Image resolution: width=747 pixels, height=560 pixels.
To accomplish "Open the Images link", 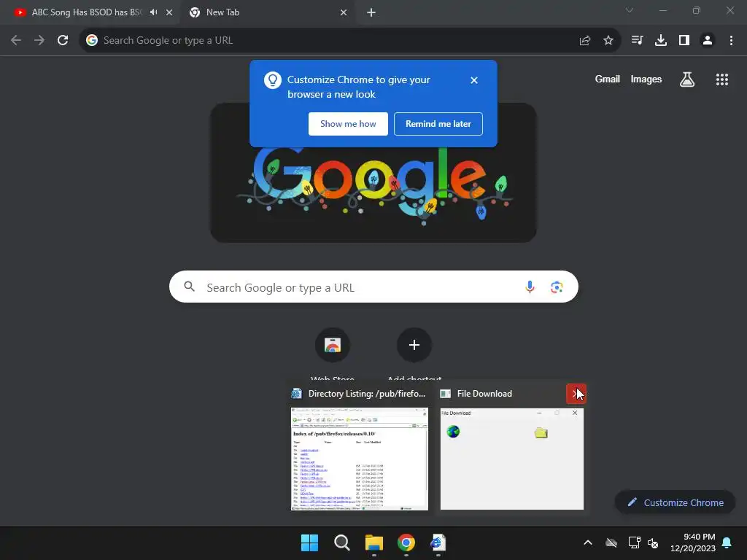I will pyautogui.click(x=646, y=79).
